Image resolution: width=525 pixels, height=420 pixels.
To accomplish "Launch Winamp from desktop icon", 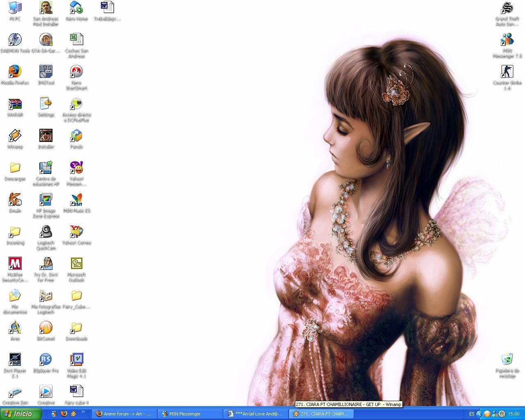I will point(15,139).
